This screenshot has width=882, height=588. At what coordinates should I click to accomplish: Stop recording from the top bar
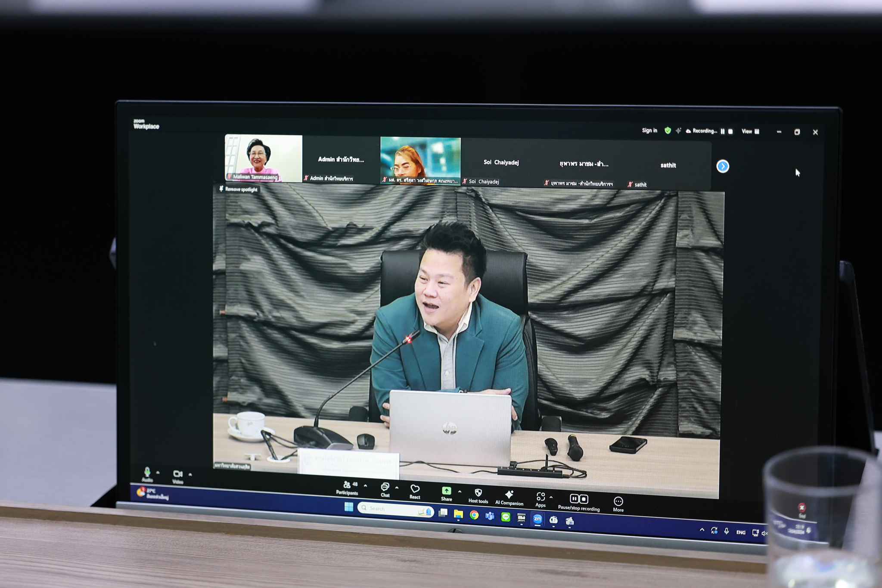[730, 131]
